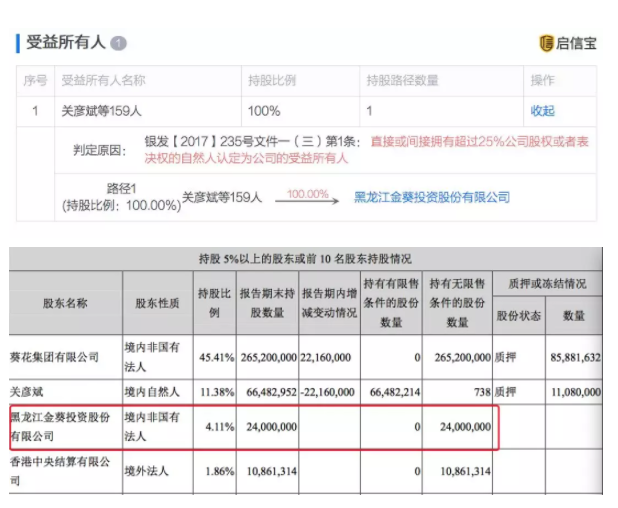This screenshot has width=618, height=508.
Task: Collapse the row using 收起
Action: (542, 111)
